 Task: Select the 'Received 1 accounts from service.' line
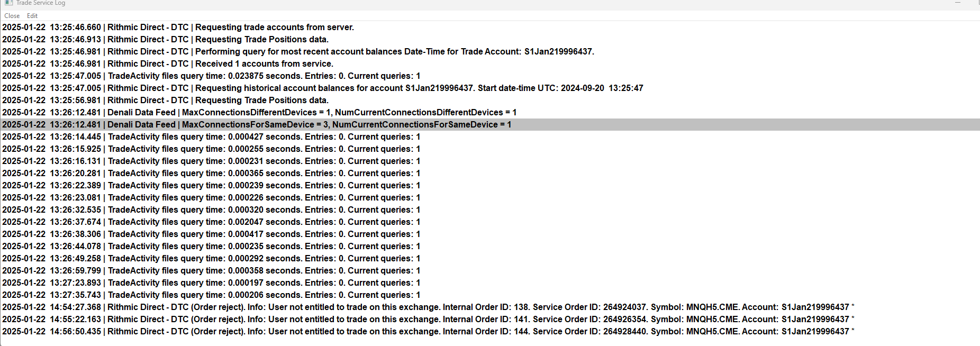(x=490, y=64)
